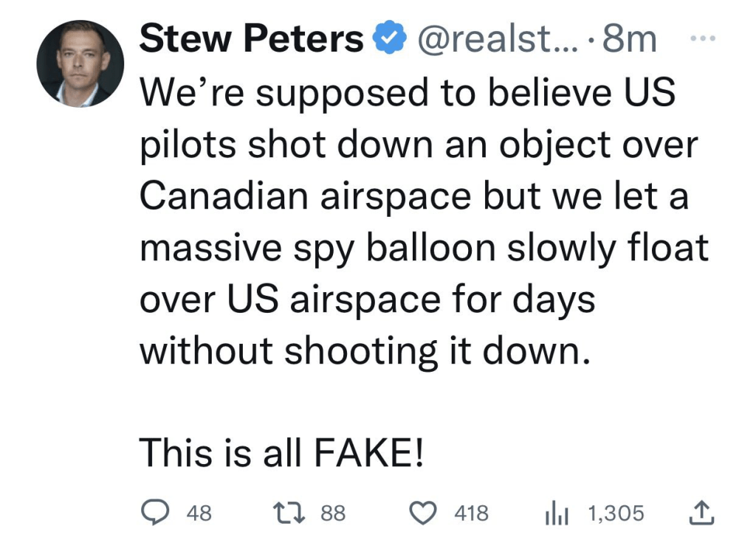The image size is (756, 540).
Task: Click the 1,305 views count
Action: [616, 513]
